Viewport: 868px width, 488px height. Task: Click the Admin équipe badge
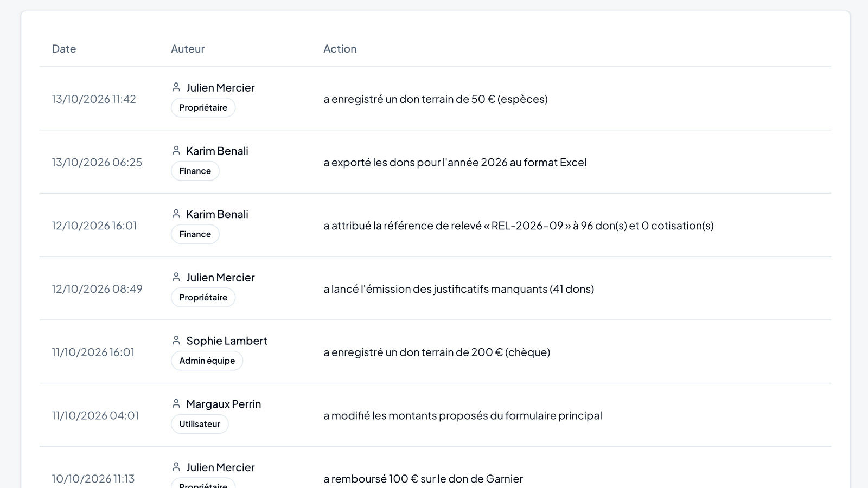click(207, 361)
